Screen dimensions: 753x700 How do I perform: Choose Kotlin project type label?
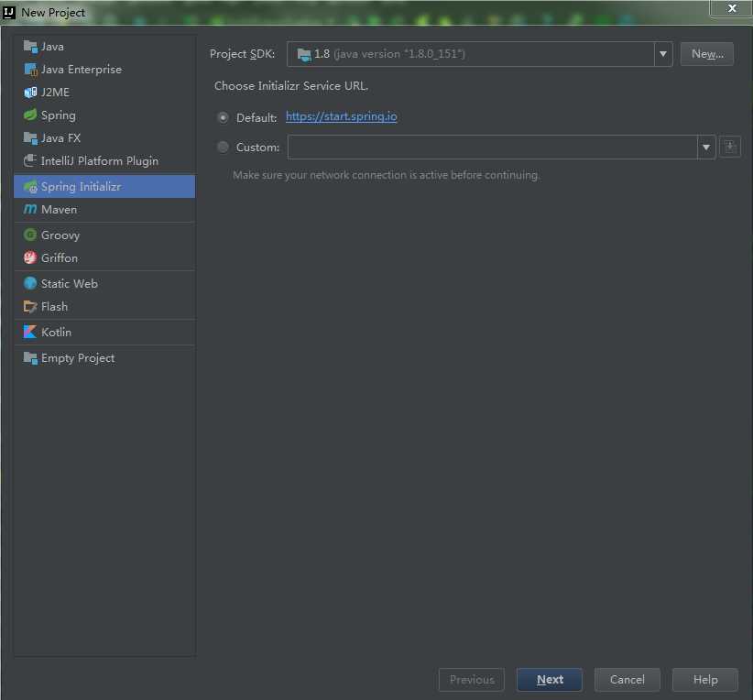click(56, 332)
